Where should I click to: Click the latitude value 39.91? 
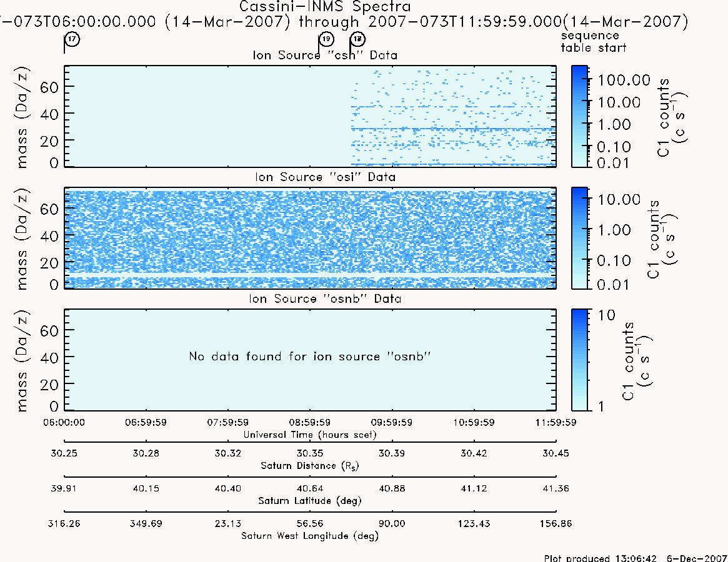pyautogui.click(x=64, y=488)
